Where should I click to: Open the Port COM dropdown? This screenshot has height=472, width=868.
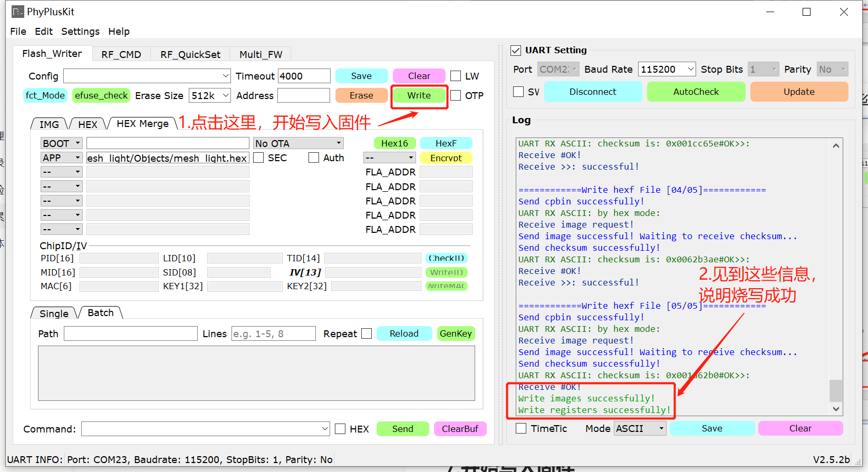tap(558, 69)
